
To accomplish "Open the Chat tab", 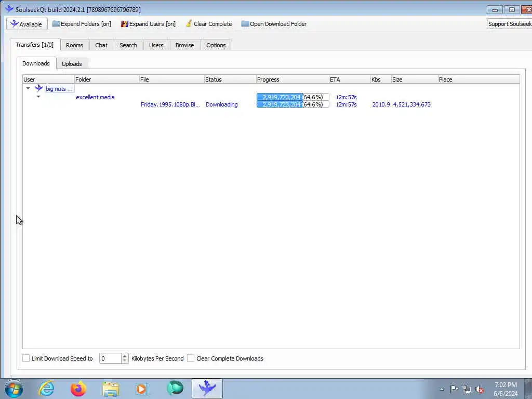I will [x=101, y=45].
